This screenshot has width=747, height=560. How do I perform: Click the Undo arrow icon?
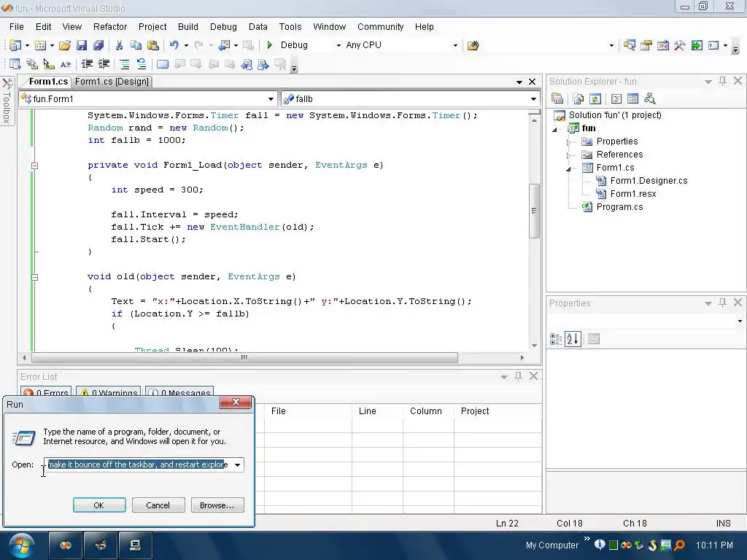pos(174,45)
